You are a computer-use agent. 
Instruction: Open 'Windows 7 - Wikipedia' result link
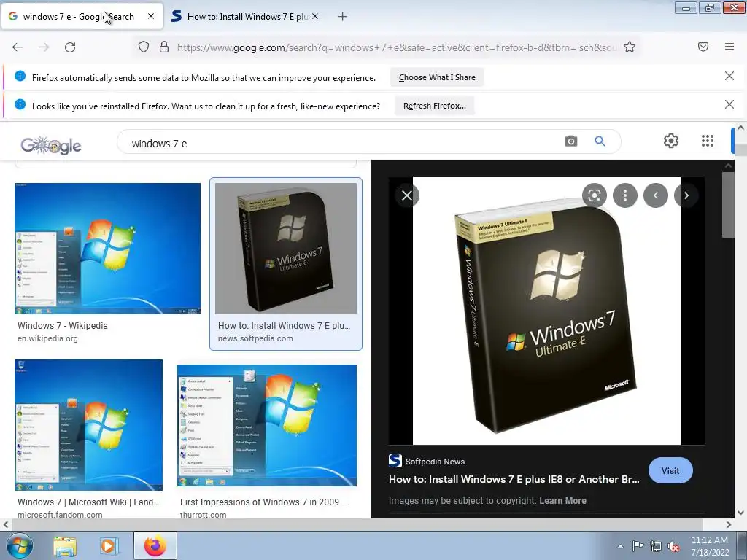coord(63,326)
